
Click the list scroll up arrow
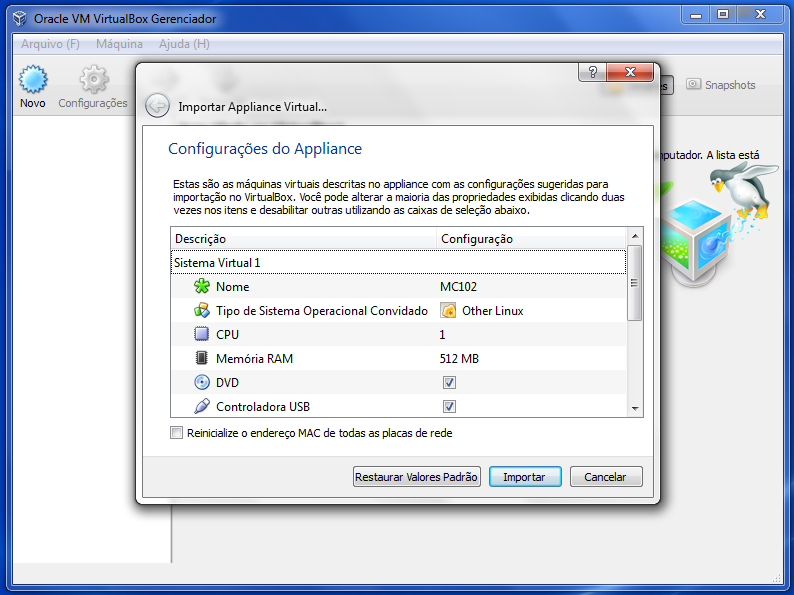[x=635, y=236]
